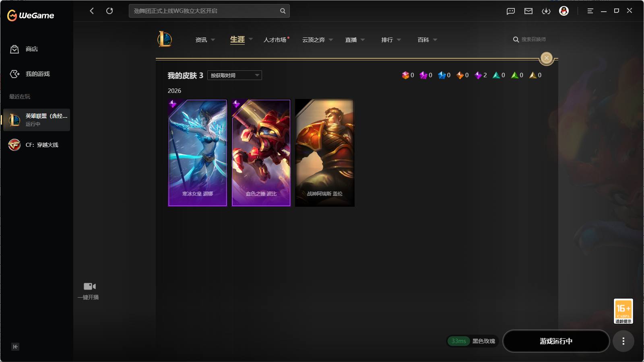Open 我的游戏 in sidebar
Screen dimensions: 644x362
point(30,74)
